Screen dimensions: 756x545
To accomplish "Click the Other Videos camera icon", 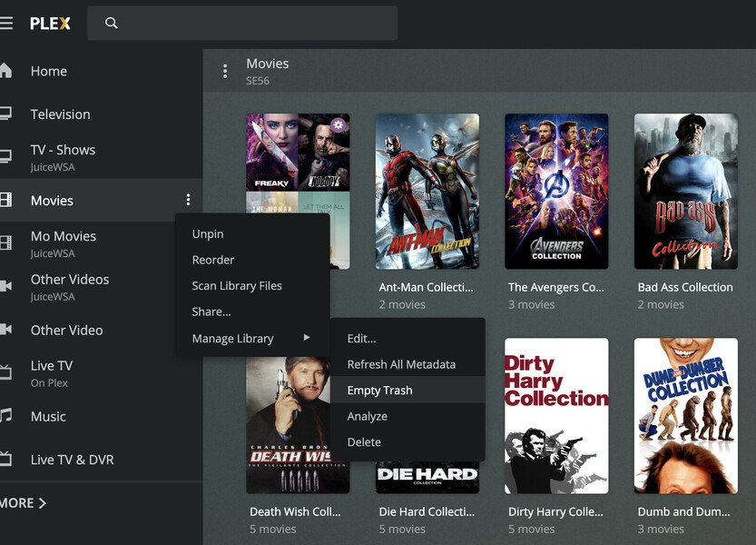I will click(5, 286).
